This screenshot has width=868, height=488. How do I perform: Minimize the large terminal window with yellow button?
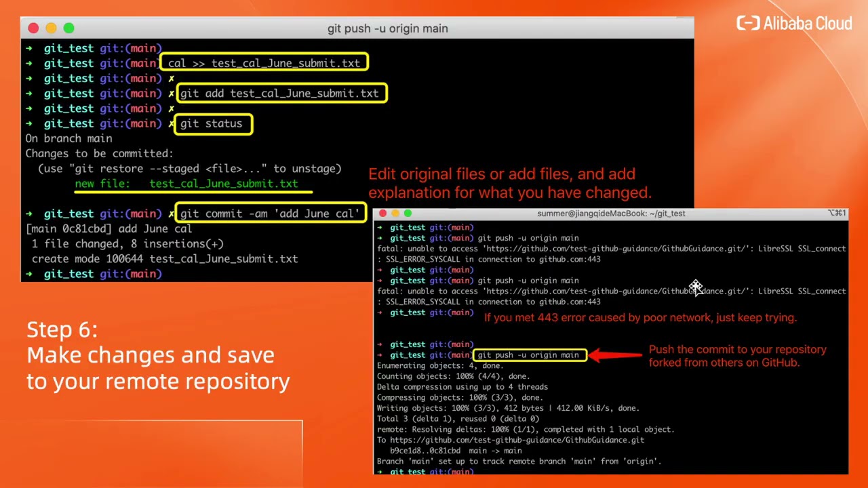tap(51, 28)
